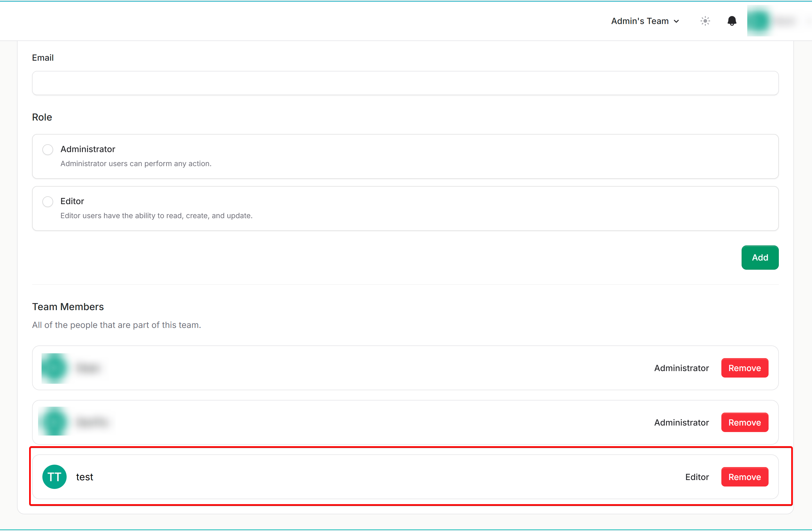Remove the first Administrator member
Screen dimensions: 812x531
[x=744, y=368]
